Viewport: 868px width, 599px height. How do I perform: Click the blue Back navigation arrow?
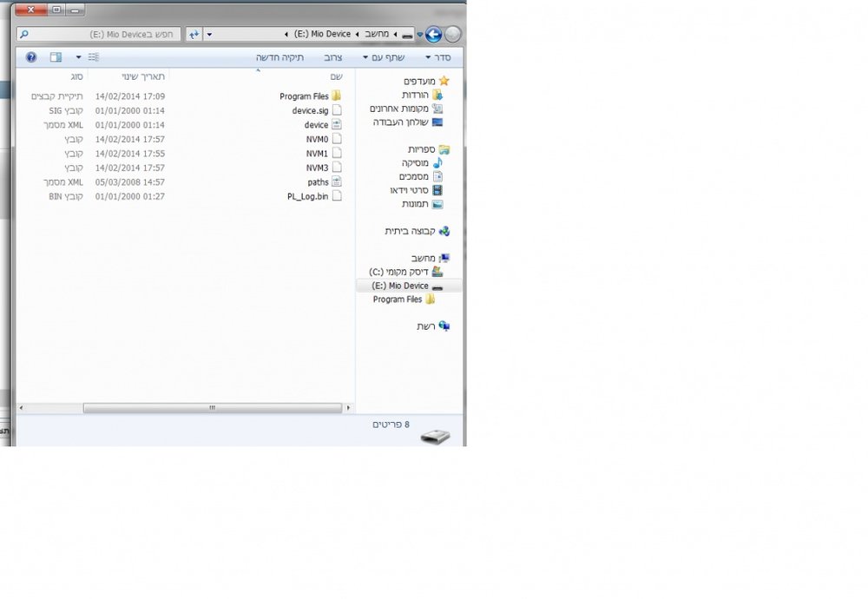(x=433, y=35)
